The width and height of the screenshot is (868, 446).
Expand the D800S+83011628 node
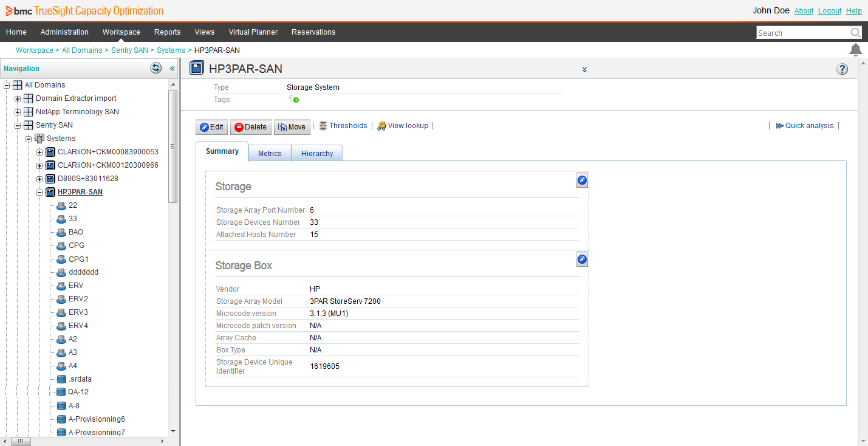coord(39,179)
